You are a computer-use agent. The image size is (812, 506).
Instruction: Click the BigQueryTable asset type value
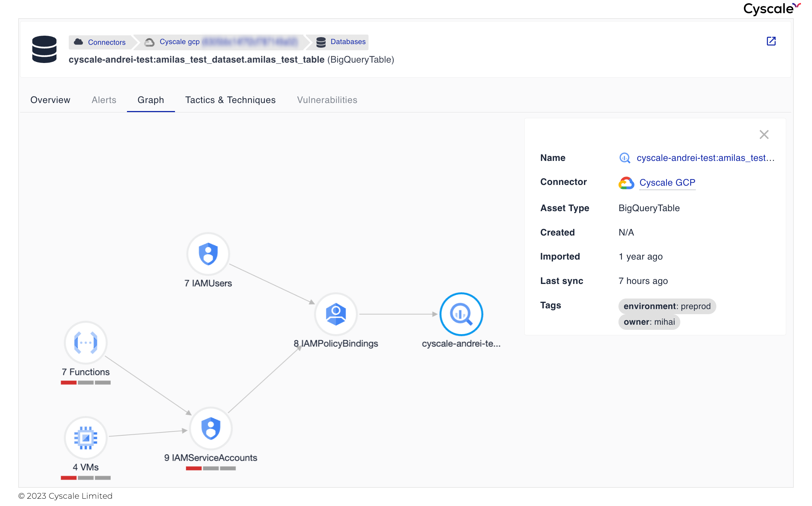(649, 208)
